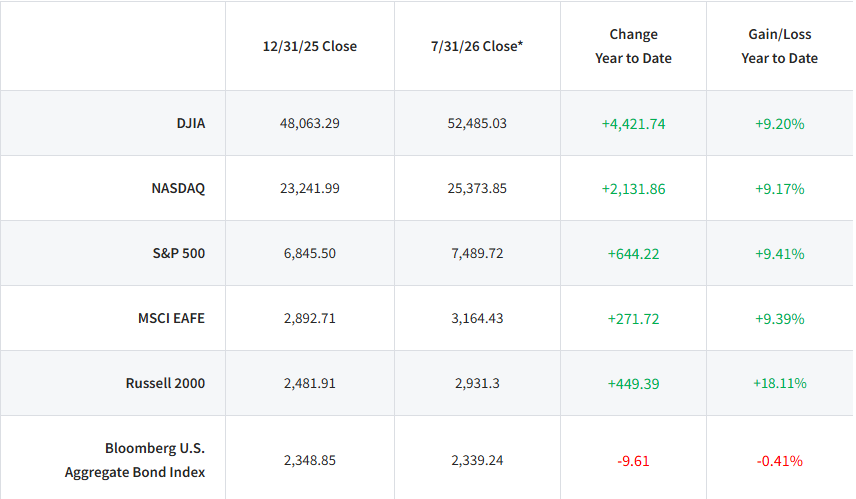The image size is (856, 499).
Task: Click the Russell 2000 gain +18.11%
Action: point(780,383)
